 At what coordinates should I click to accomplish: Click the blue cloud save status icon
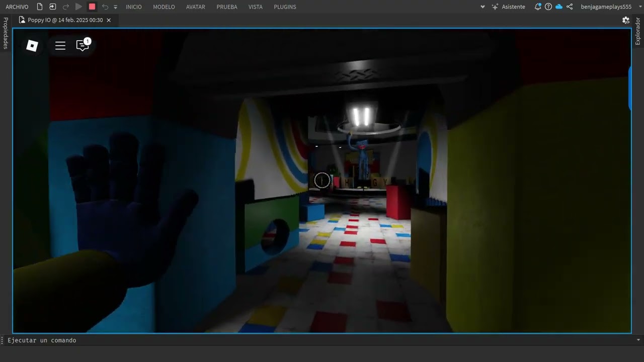tap(559, 7)
